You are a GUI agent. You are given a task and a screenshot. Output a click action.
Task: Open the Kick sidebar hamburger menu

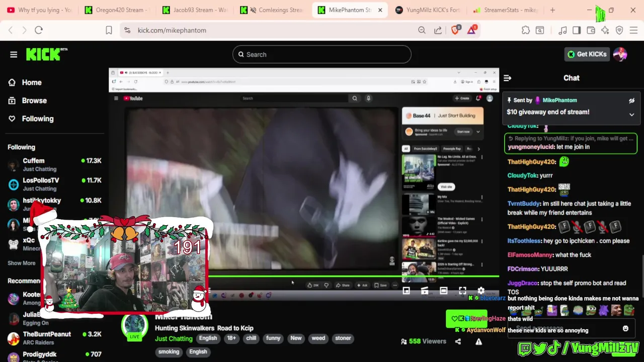(x=14, y=54)
